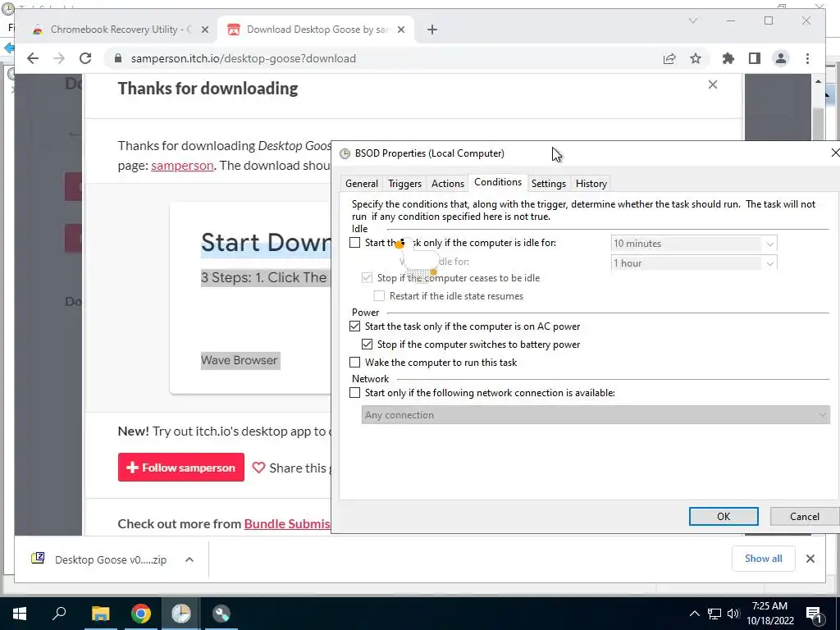This screenshot has width=840, height=630.
Task: Share this page icon in address bar
Action: click(669, 58)
